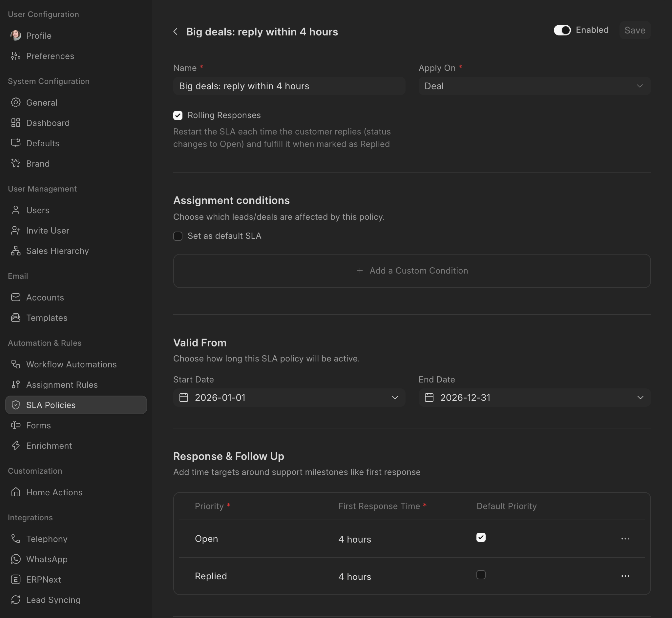
Task: Open the Start Date picker
Action: tap(289, 397)
